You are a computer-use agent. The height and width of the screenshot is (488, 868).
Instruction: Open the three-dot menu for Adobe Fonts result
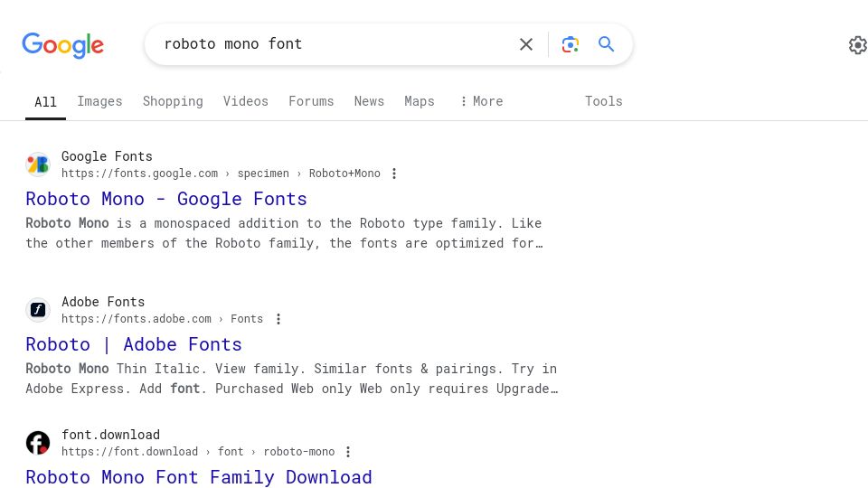(278, 319)
